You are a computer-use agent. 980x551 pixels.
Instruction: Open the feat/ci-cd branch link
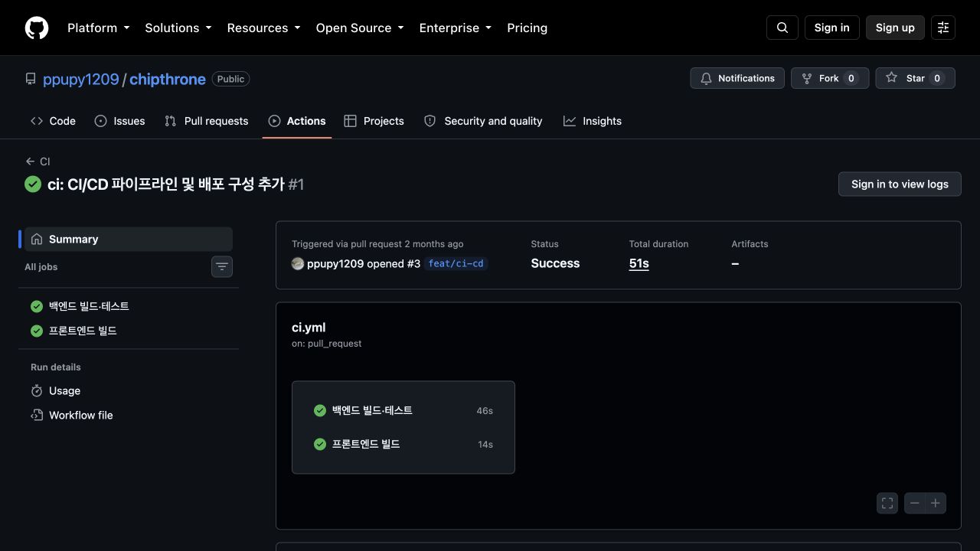pos(456,263)
